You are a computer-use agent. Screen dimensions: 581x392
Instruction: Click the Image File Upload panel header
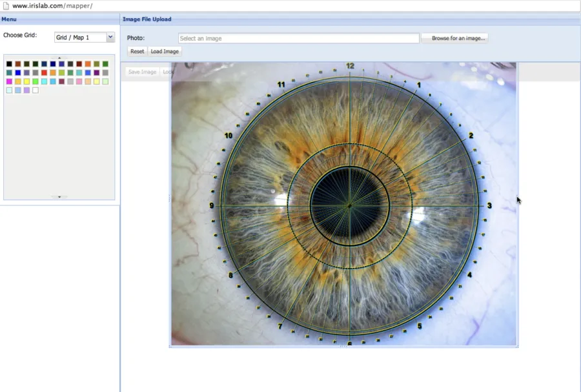tap(350, 19)
